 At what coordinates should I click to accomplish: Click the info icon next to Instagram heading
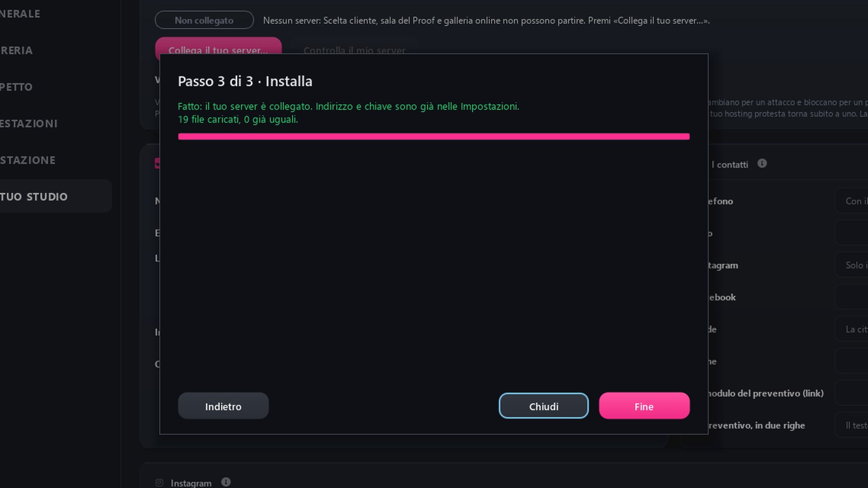pyautogui.click(x=226, y=482)
